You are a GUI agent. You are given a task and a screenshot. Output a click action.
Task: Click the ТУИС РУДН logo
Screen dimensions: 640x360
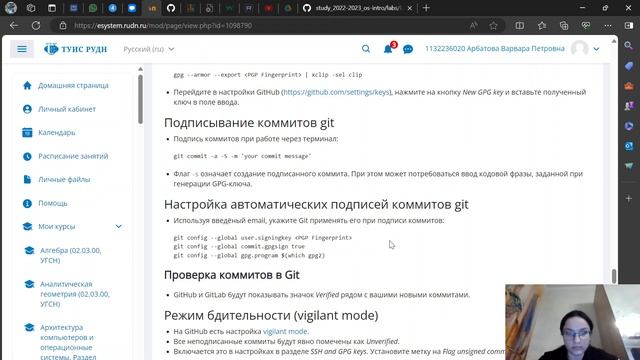[76, 49]
